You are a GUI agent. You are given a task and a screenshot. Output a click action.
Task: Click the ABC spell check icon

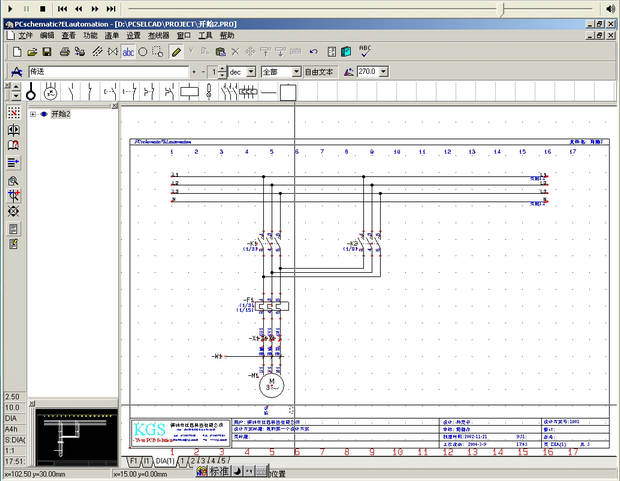click(365, 50)
